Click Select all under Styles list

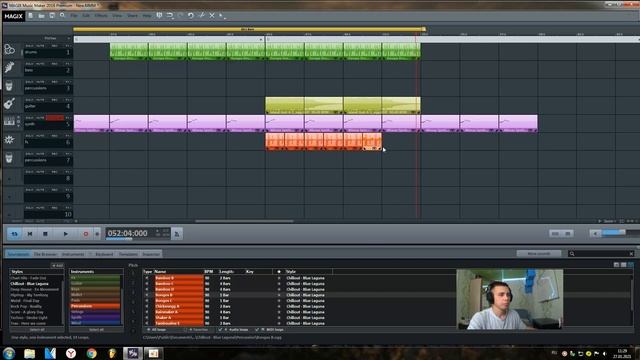tap(37, 329)
